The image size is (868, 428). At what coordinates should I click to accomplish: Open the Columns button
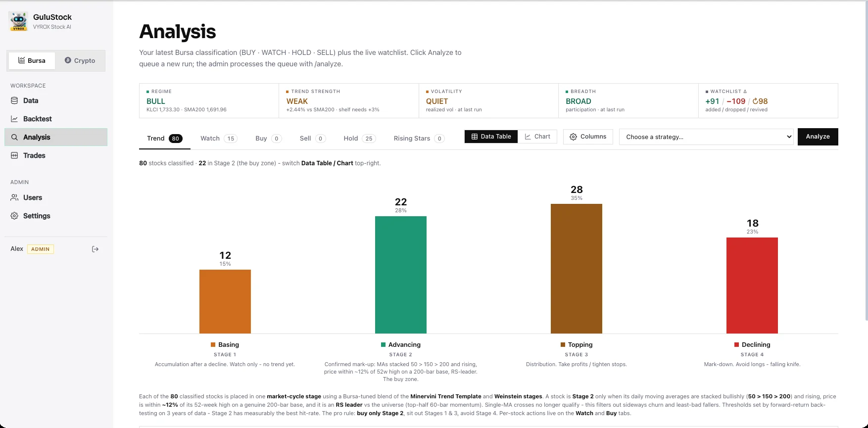point(588,137)
